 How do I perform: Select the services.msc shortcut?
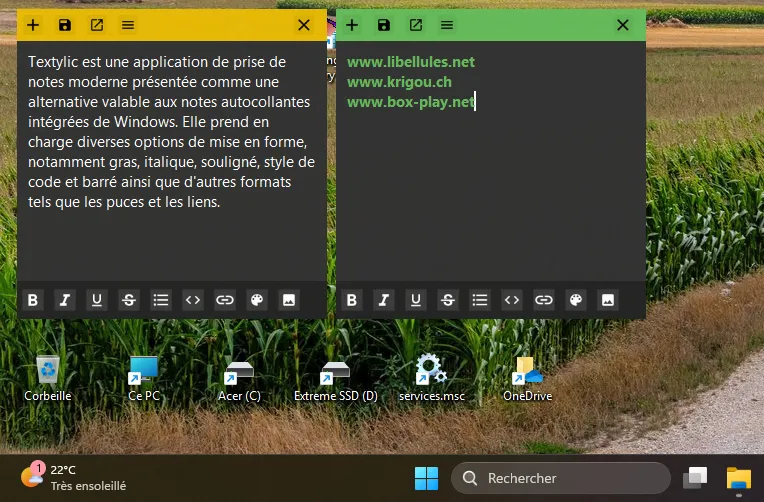[x=432, y=378]
